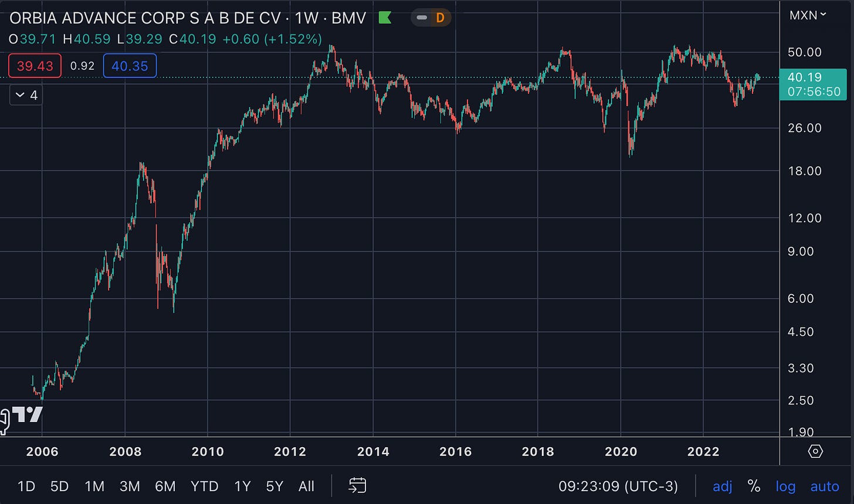Image resolution: width=854 pixels, height=504 pixels.
Task: Click the 2016 time axis label
Action: point(456,451)
